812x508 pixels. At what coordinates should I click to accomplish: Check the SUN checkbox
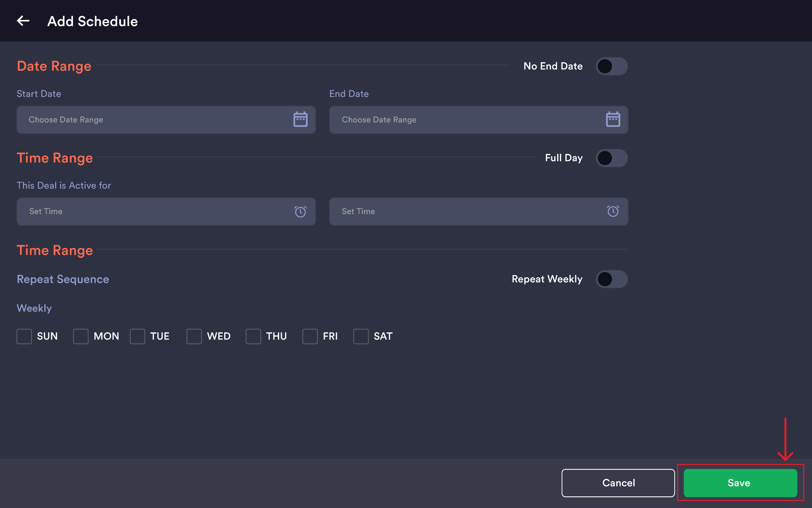tap(24, 336)
